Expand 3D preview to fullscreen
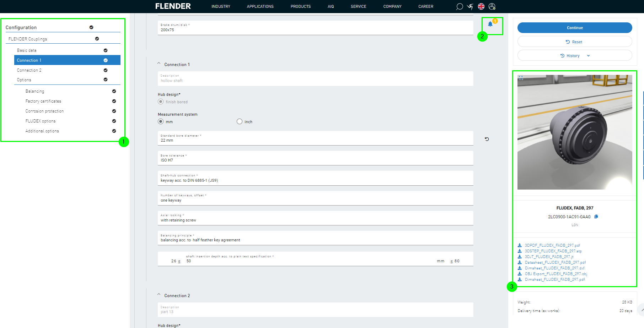The width and height of the screenshot is (644, 328). point(521,78)
